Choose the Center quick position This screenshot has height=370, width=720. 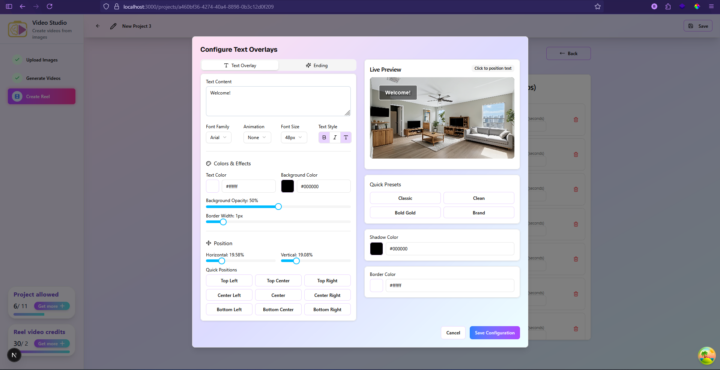(x=278, y=295)
